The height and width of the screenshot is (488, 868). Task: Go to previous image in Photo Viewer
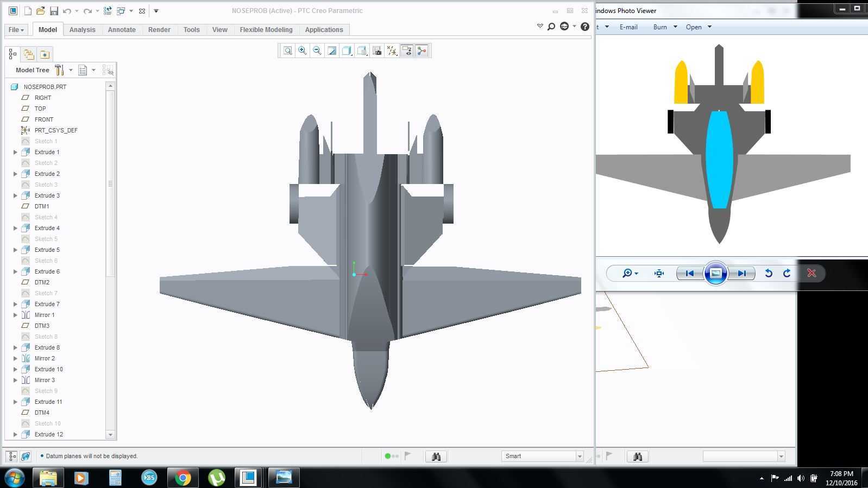[x=689, y=273]
